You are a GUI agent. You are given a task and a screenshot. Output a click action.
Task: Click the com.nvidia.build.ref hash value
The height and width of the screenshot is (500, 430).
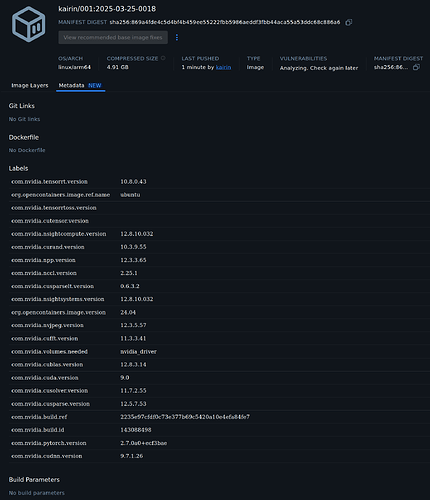(x=185, y=417)
